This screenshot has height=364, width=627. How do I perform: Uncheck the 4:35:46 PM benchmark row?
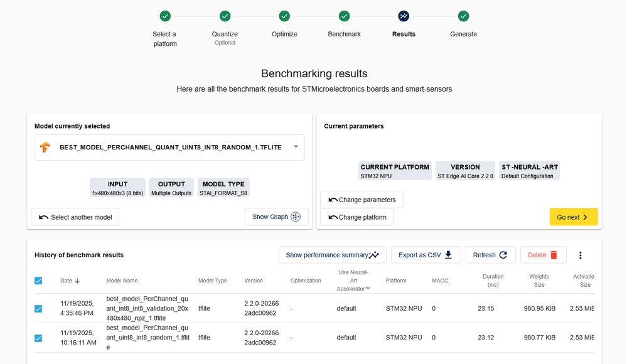click(x=38, y=309)
